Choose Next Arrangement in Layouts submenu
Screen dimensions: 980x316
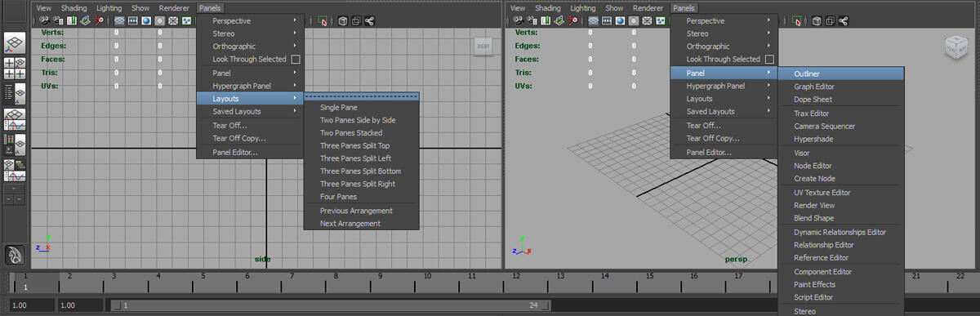[362, 223]
